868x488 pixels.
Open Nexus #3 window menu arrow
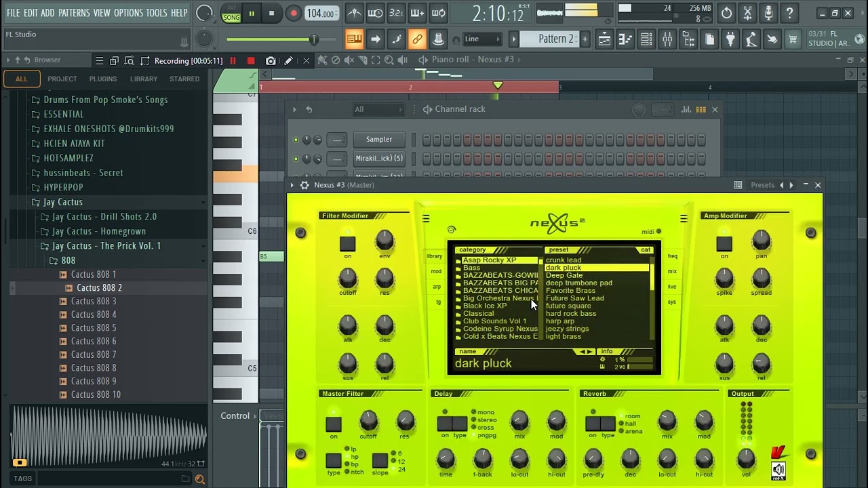click(x=292, y=185)
